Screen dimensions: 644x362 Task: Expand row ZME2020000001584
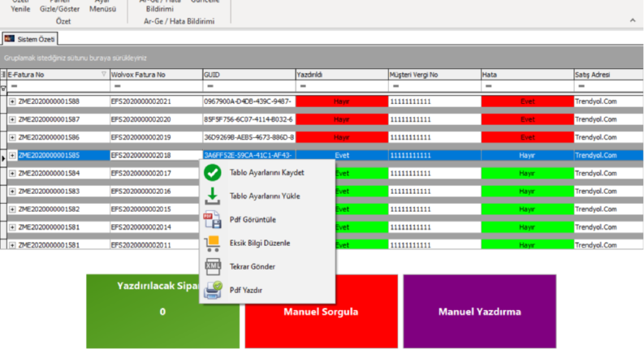coord(12,174)
